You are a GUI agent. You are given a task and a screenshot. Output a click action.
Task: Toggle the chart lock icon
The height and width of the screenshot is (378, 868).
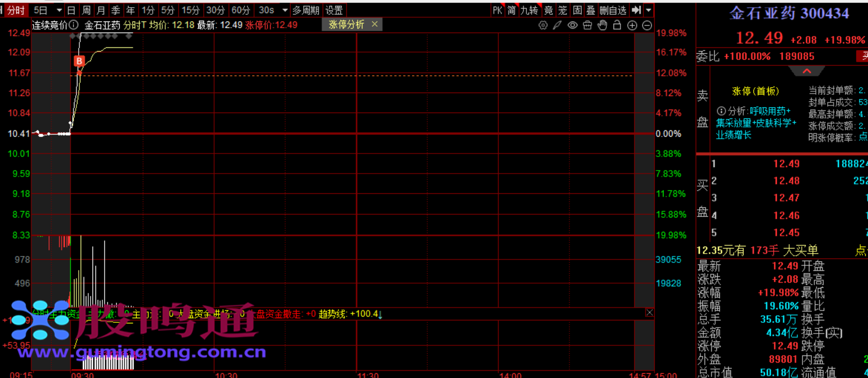(x=617, y=25)
